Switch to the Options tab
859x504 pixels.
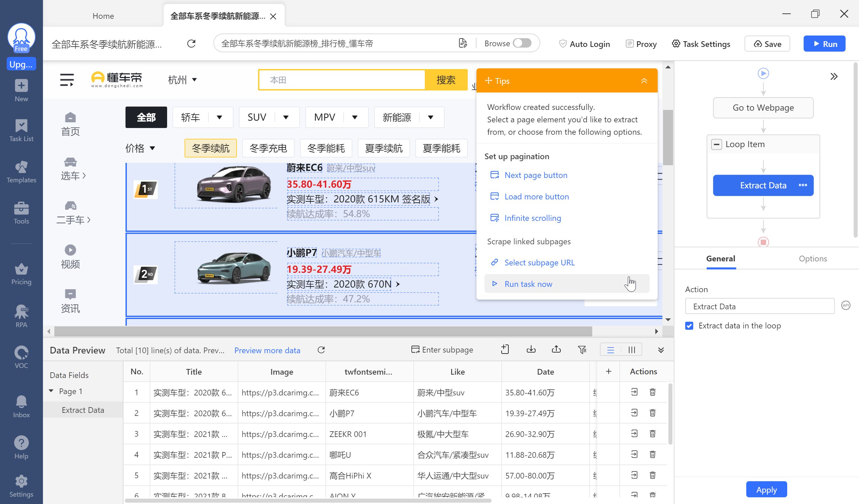(x=813, y=258)
